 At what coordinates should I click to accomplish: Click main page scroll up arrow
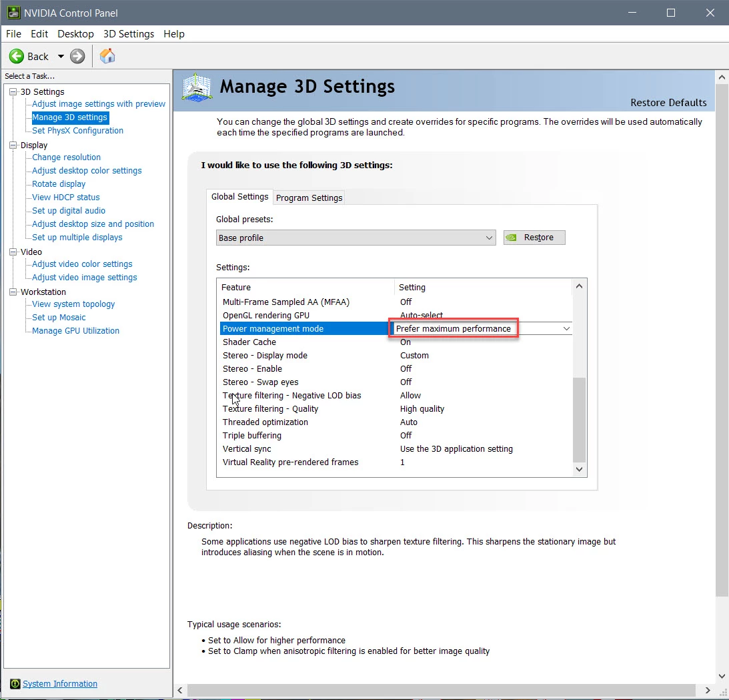point(722,77)
